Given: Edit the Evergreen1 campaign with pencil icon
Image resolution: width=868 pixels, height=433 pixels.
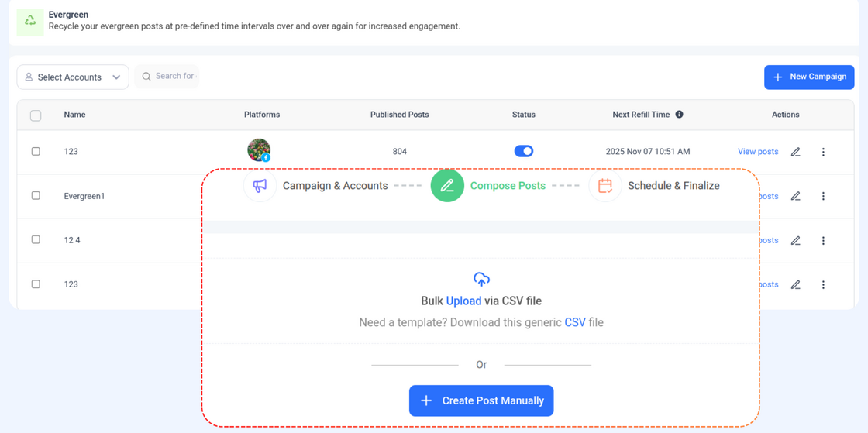Looking at the screenshot, I should (x=795, y=196).
